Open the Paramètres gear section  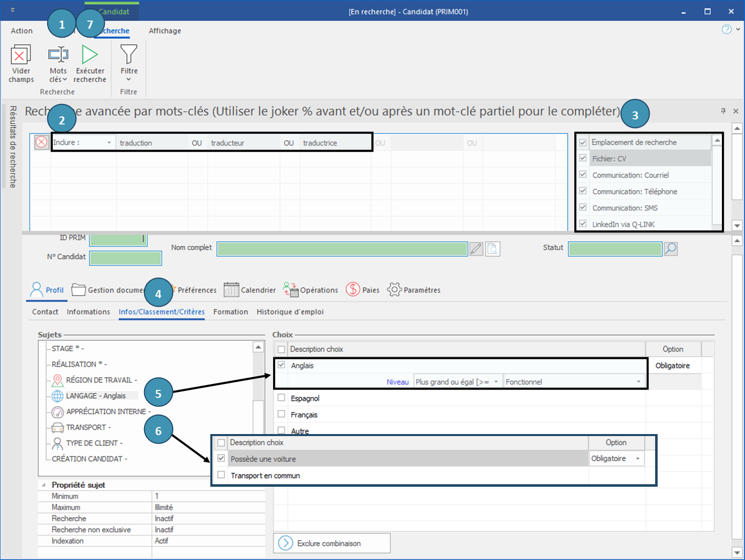[414, 290]
